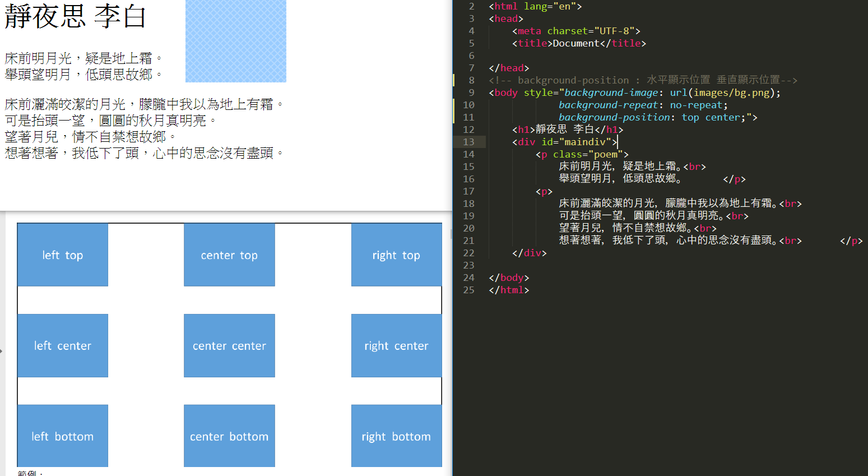Image resolution: width=868 pixels, height=476 pixels.
Task: Select the "left center" blue box
Action: (x=62, y=346)
